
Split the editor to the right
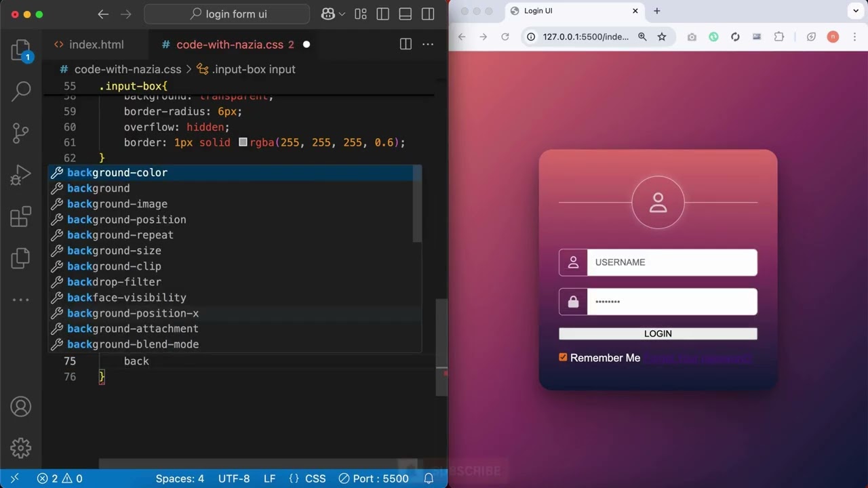(x=406, y=44)
